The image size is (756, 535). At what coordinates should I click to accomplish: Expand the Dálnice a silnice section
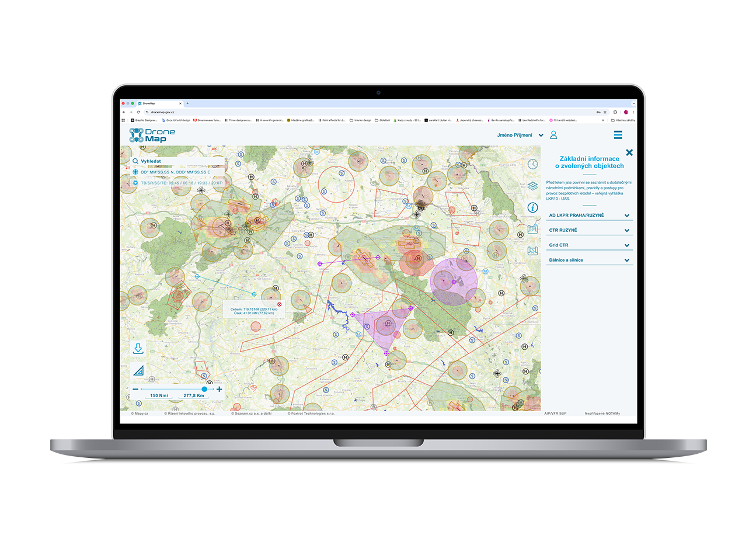click(x=590, y=260)
